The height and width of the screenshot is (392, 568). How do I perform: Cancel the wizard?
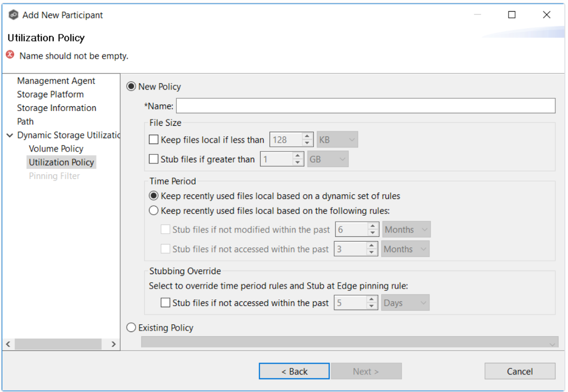pyautogui.click(x=520, y=371)
